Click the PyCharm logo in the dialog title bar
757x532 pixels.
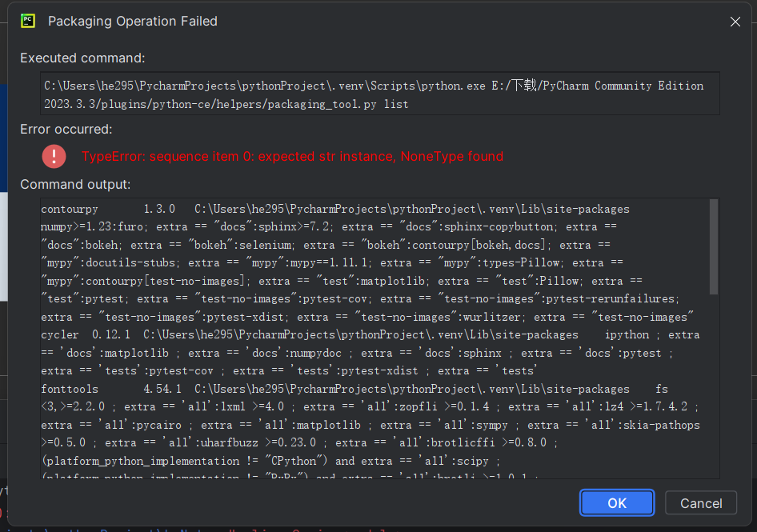point(28,22)
